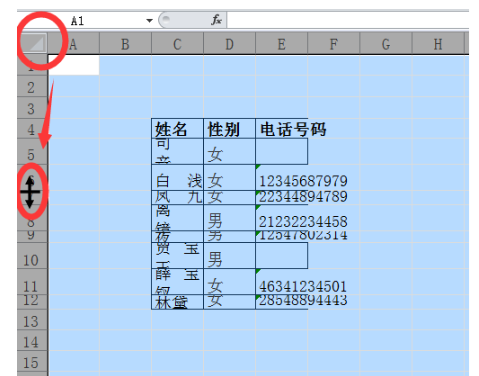479x376 pixels.
Task: Click the 男 cell beside 21232234458
Action: (229, 217)
